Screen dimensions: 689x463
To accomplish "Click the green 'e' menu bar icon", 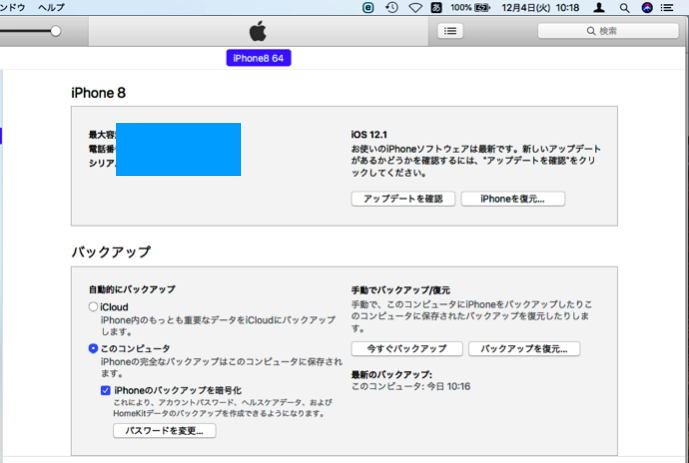I will point(368,7).
